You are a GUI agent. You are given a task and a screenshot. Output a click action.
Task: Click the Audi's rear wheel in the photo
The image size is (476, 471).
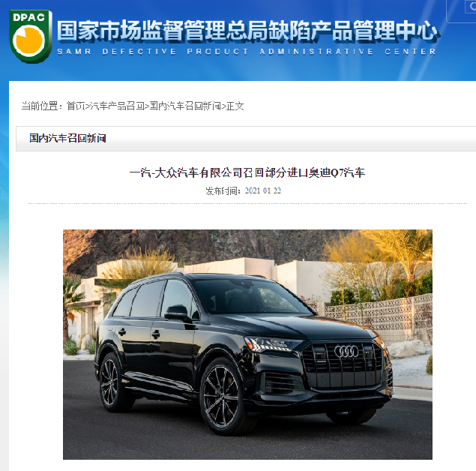(110, 382)
